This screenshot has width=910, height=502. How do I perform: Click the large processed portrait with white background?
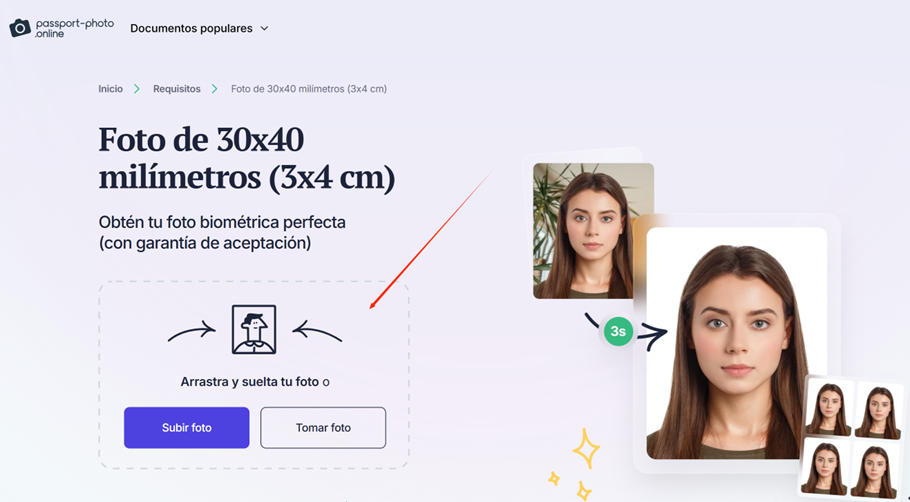pos(737,344)
